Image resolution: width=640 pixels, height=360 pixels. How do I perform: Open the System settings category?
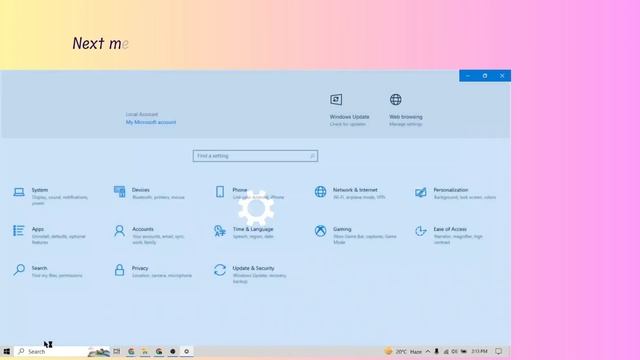click(51, 196)
